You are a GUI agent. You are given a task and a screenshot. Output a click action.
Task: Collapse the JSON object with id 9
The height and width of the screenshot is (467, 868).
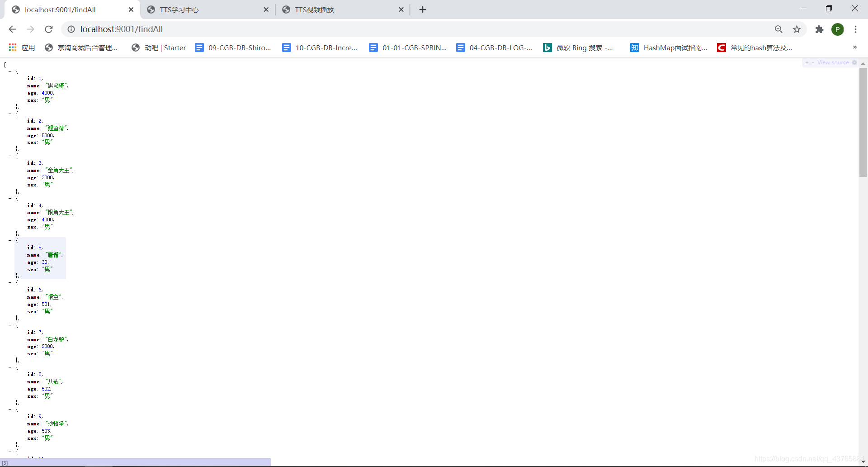[x=10, y=409]
